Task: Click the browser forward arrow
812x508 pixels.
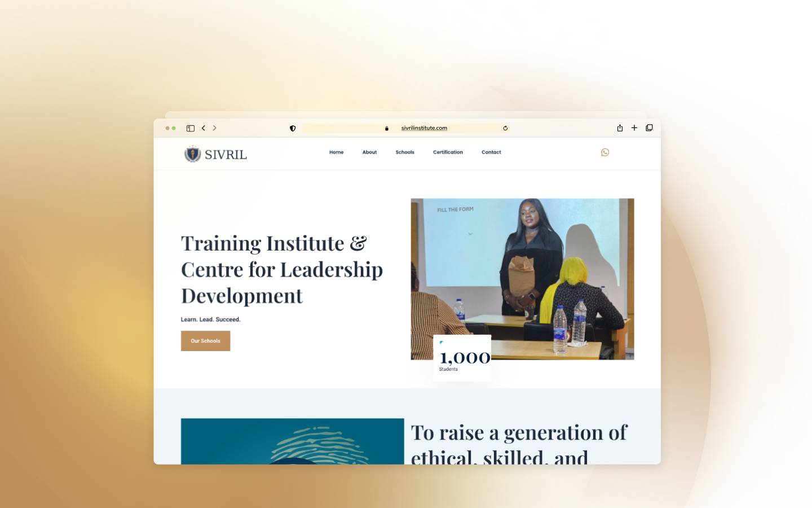Action: point(215,128)
